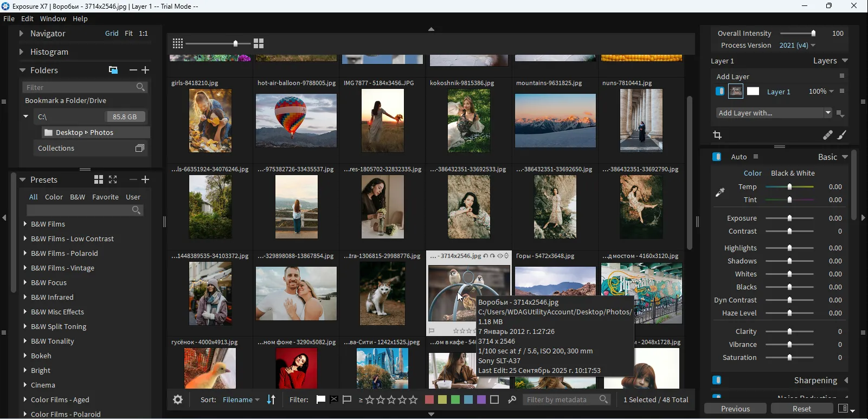This screenshot has width=868, height=419.
Task: Toggle rating comparison operator ≥
Action: [361, 400]
